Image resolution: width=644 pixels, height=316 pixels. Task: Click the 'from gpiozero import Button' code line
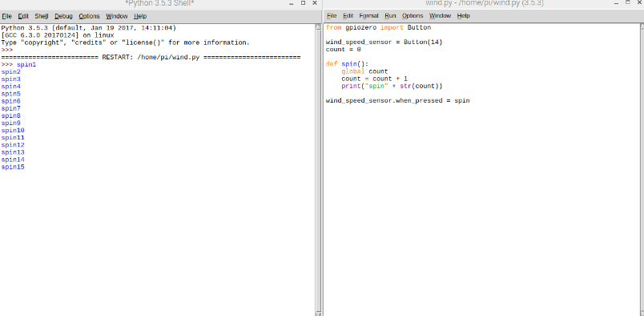[x=378, y=27]
